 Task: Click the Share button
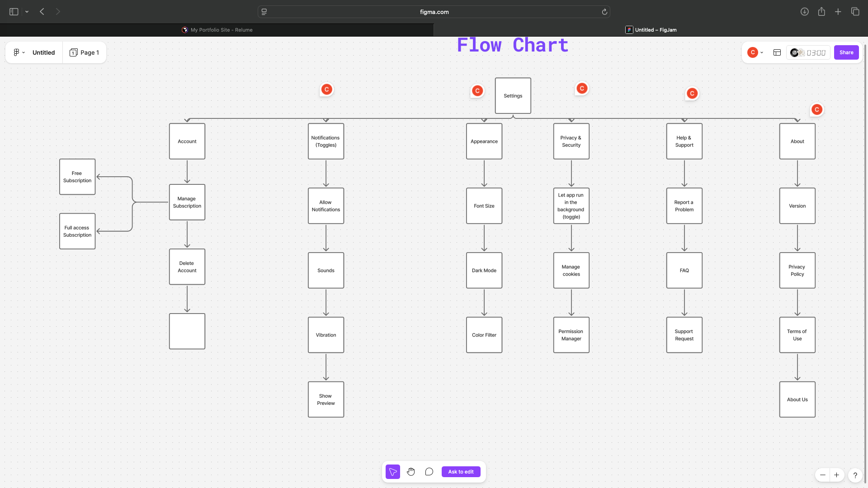click(x=846, y=52)
